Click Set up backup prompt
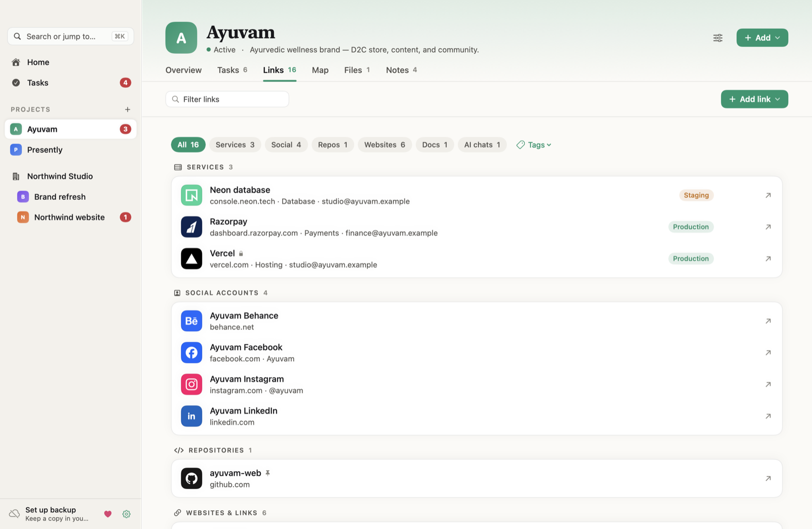The image size is (812, 529). tap(56, 514)
